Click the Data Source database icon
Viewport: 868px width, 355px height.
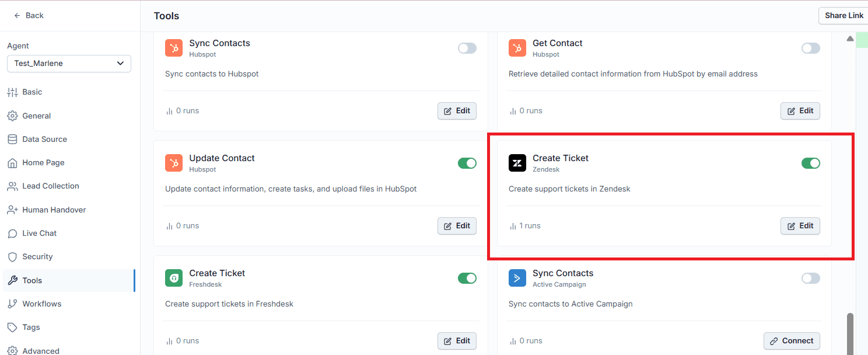click(x=12, y=139)
